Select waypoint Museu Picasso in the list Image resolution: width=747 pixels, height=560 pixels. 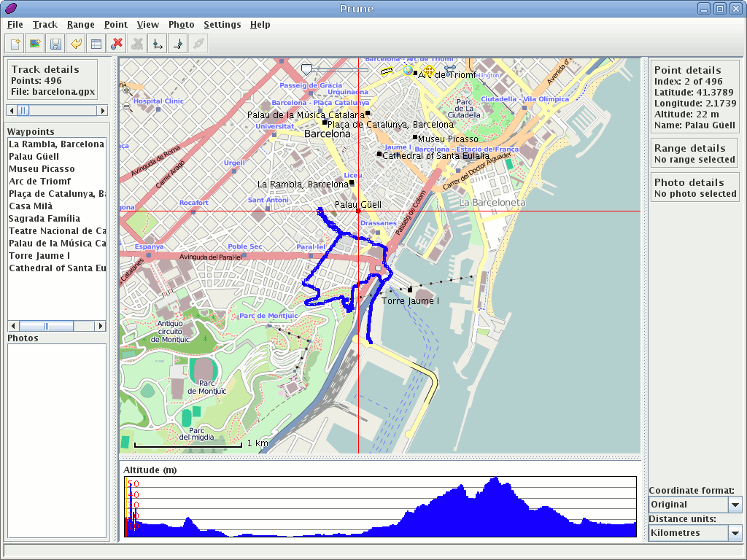coord(57,169)
